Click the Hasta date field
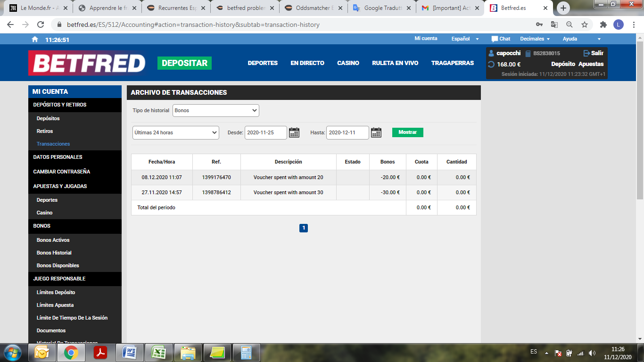 348,132
